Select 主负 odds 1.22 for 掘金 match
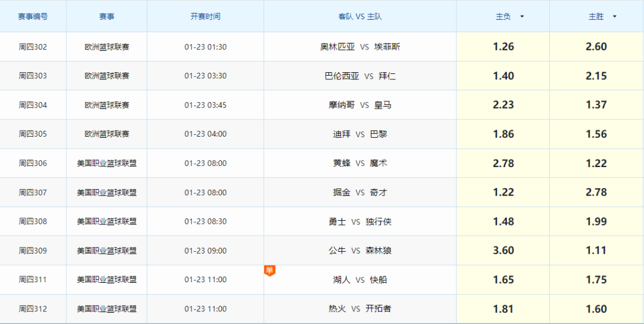This screenshot has height=324, width=644. click(x=503, y=192)
